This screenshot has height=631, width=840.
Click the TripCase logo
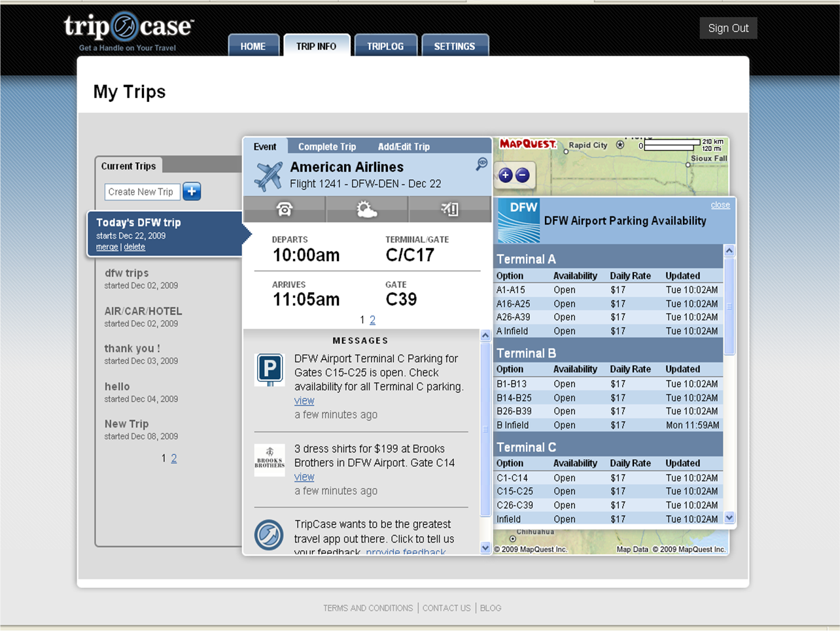tap(129, 31)
